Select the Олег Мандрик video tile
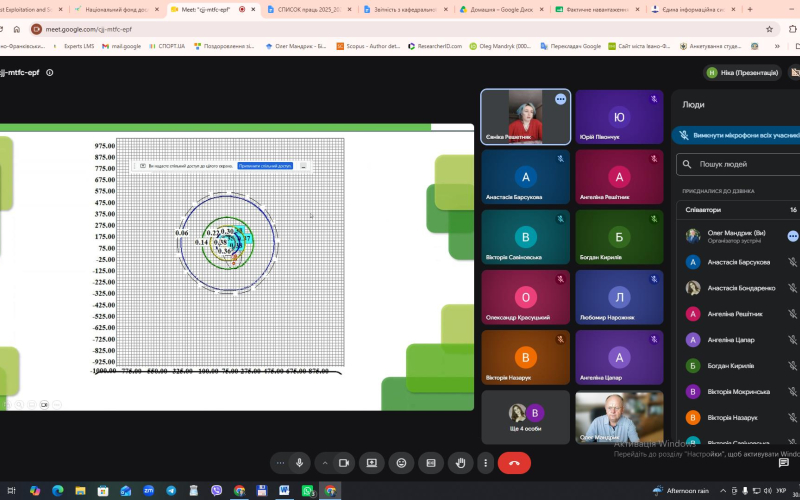Viewport: 800px width, 500px height. [619, 417]
